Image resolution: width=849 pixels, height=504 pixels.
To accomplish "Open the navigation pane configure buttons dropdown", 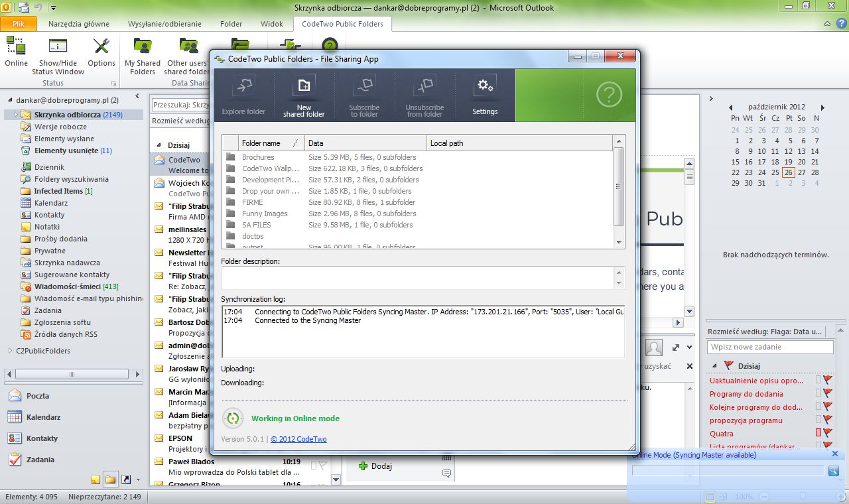I will (139, 479).
